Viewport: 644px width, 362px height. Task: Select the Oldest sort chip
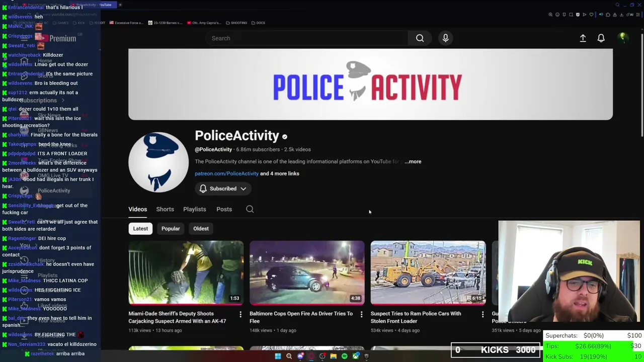pos(201,228)
